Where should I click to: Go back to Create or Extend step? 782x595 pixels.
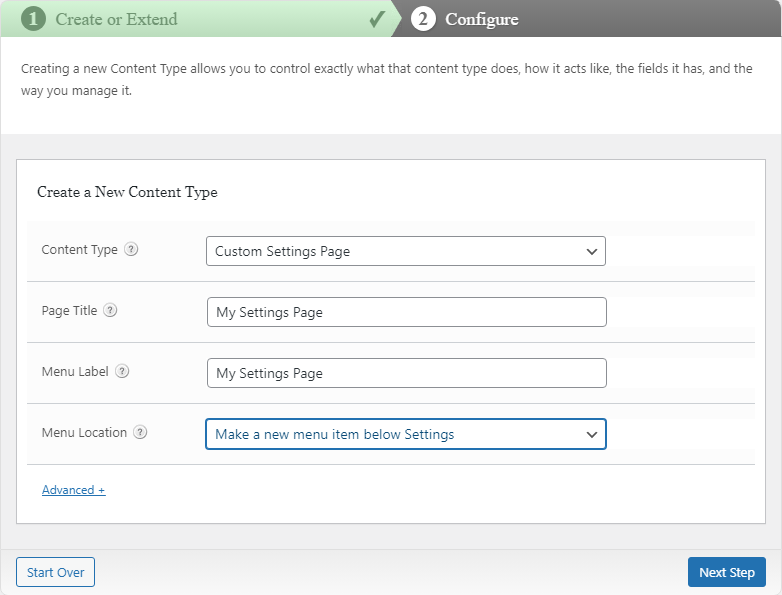tap(116, 19)
